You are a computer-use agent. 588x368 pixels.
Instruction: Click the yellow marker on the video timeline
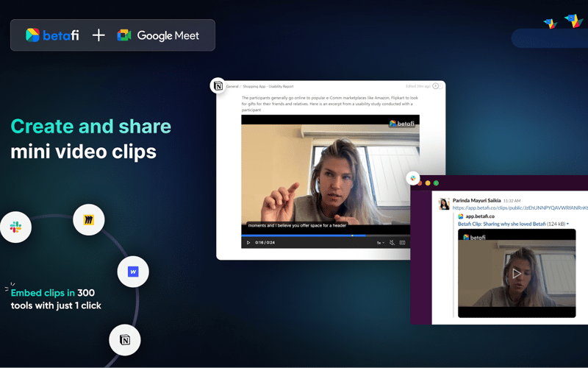tap(352, 236)
